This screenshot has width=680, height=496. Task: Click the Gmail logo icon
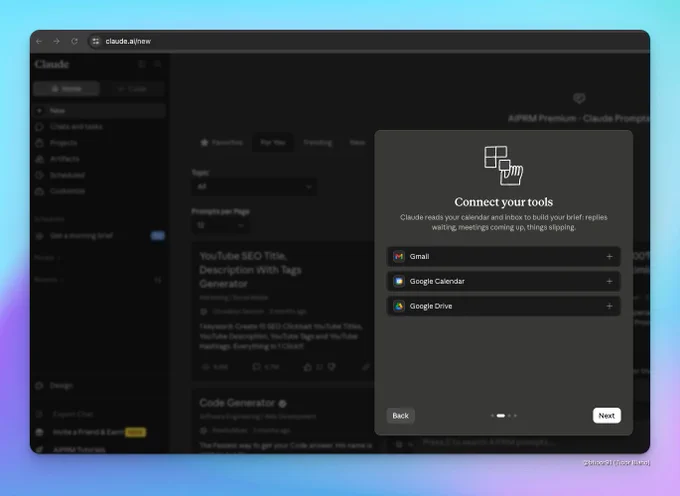point(399,256)
